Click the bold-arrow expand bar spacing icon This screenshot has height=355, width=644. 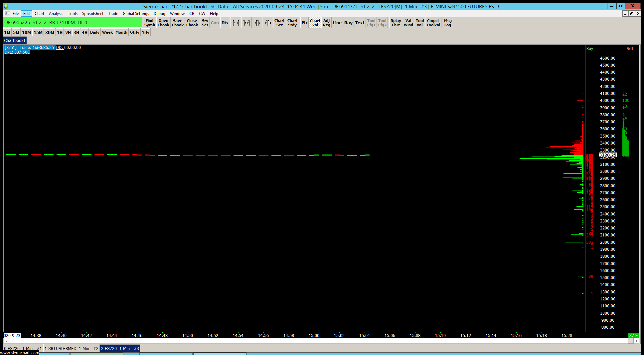246,23
